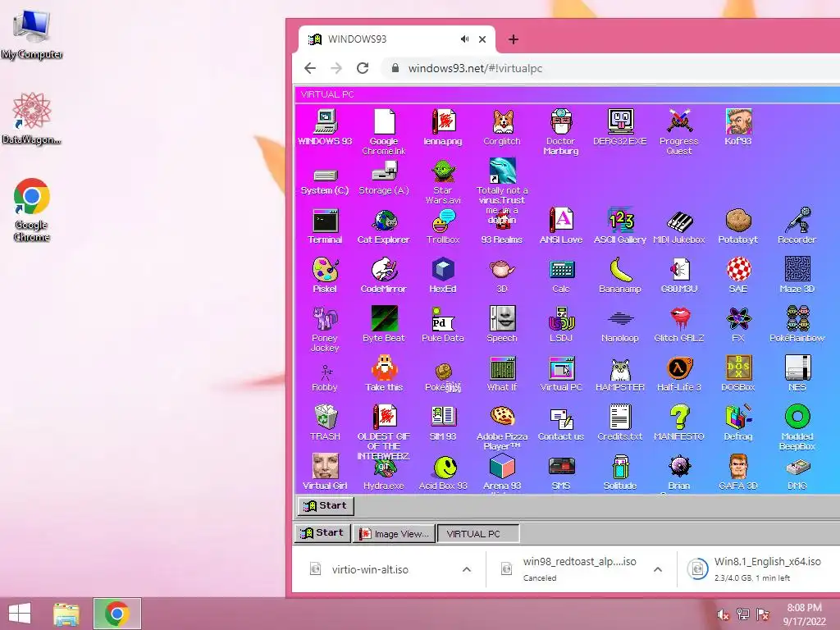Open Adobe Pizza Player icon
840x630 pixels.
[x=502, y=427]
